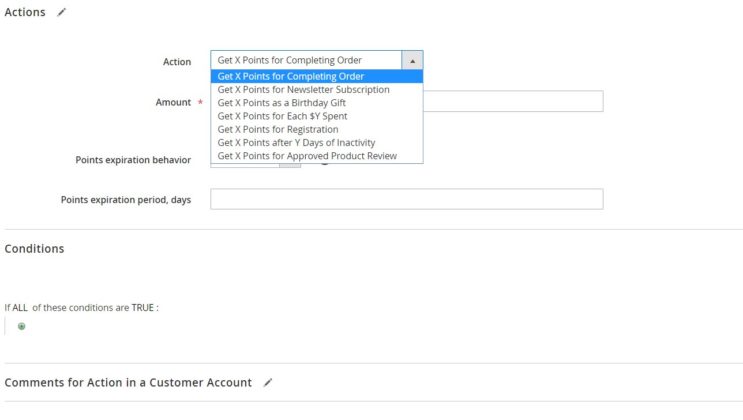Click the green add-condition icon
Viewport: 743px width, 420px height.
(x=22, y=326)
